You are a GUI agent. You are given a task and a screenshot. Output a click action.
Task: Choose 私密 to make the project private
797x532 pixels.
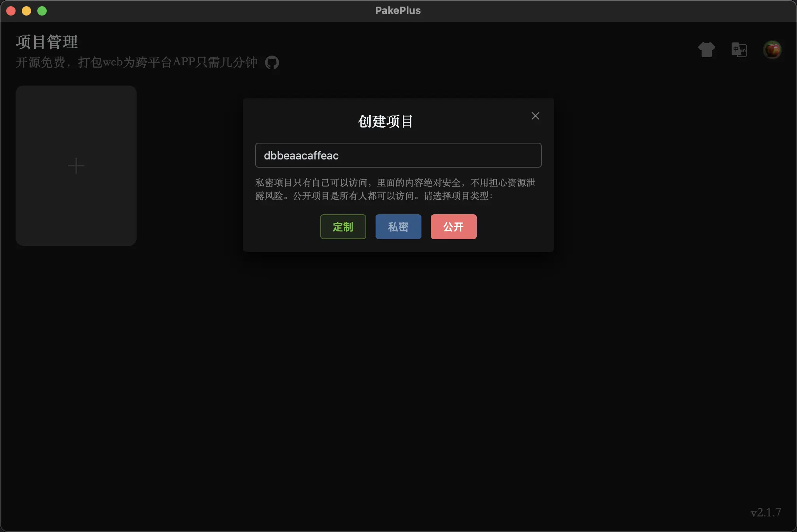(398, 227)
